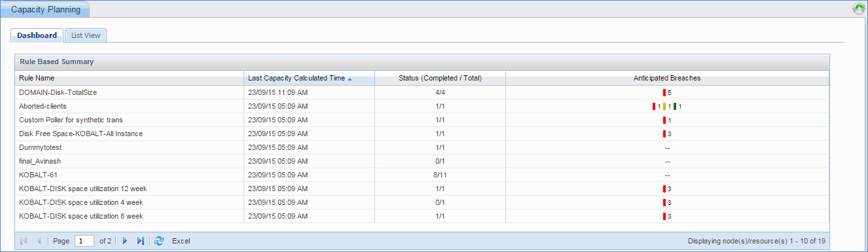
Task: Select Disk Free Space-KOBALT-All Instance rule
Action: [x=81, y=134]
